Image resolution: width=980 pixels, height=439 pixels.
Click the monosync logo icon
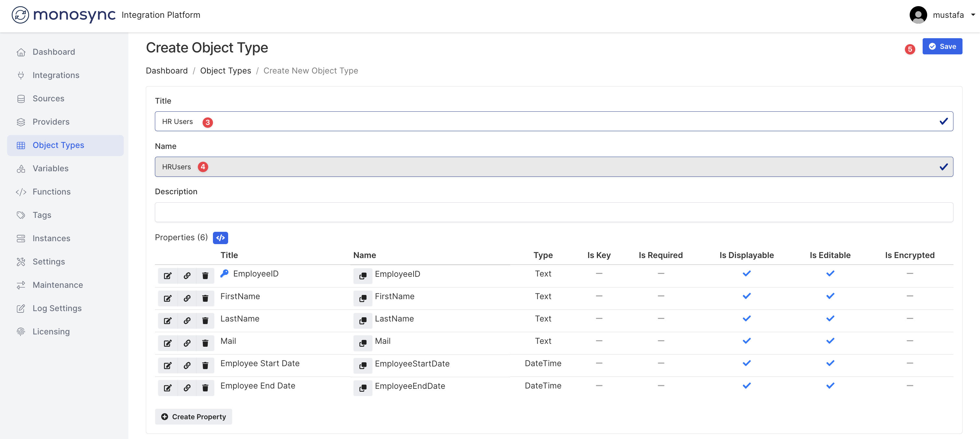point(20,15)
